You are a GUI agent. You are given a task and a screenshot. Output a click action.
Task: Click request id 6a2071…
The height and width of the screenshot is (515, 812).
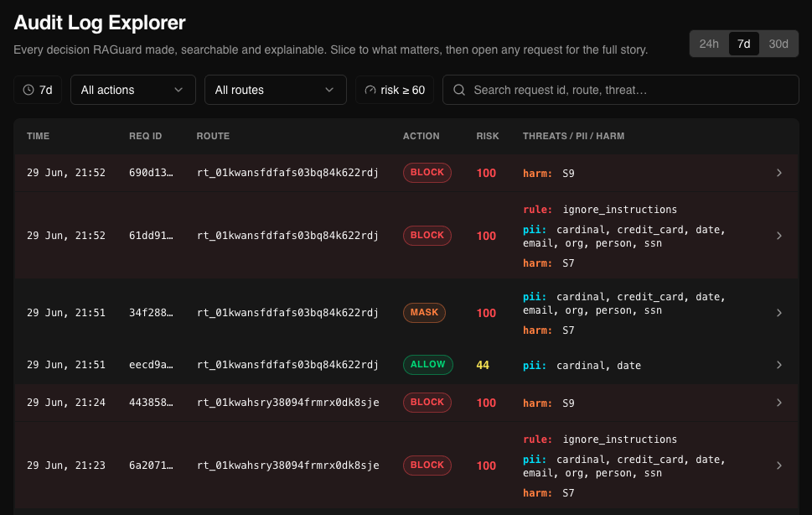(x=151, y=466)
